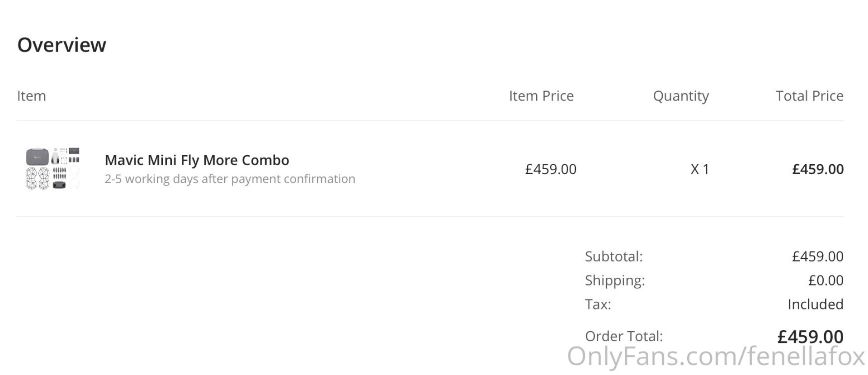Click the Item Price column header

pyautogui.click(x=541, y=96)
